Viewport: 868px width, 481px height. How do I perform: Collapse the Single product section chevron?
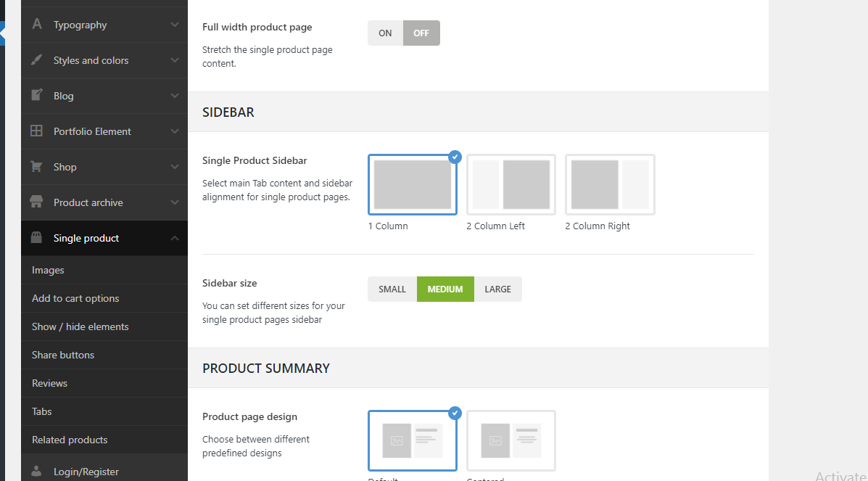point(175,238)
